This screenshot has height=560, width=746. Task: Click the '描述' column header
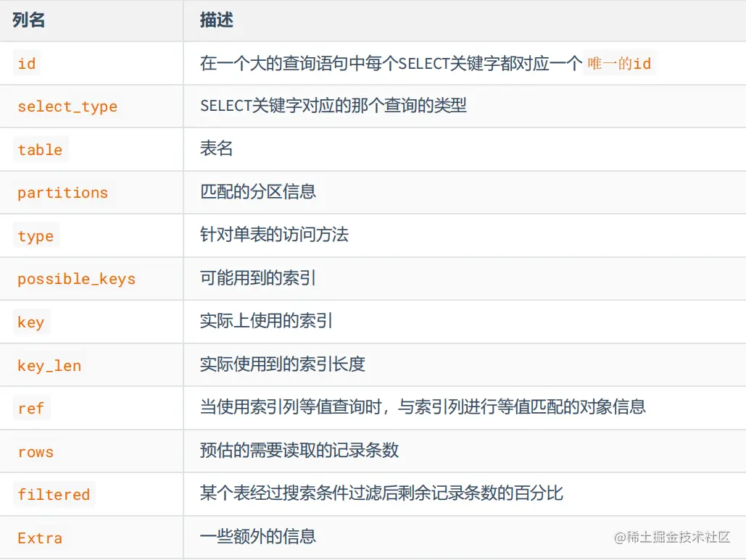tap(217, 20)
